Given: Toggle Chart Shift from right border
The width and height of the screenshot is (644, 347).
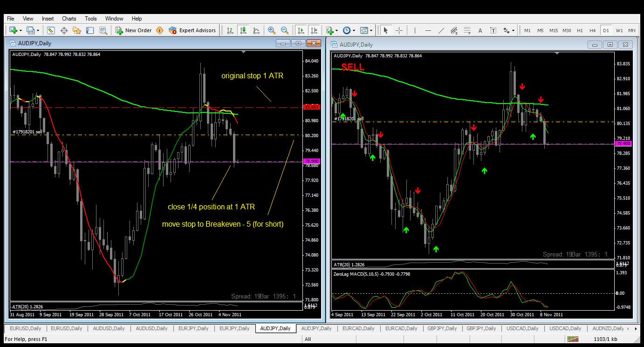Looking at the screenshot, I should point(314,30).
